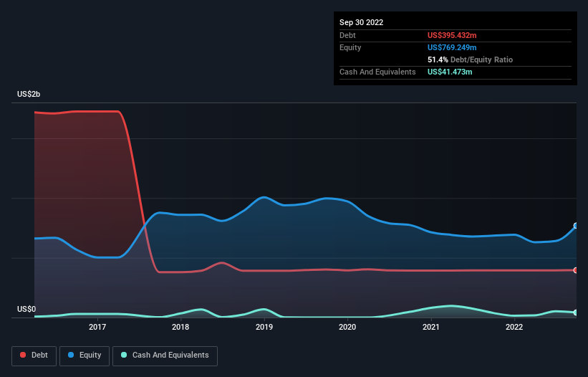This screenshot has width=588, height=377.
Task: Click the US$0 axis label
Action: [x=26, y=309]
